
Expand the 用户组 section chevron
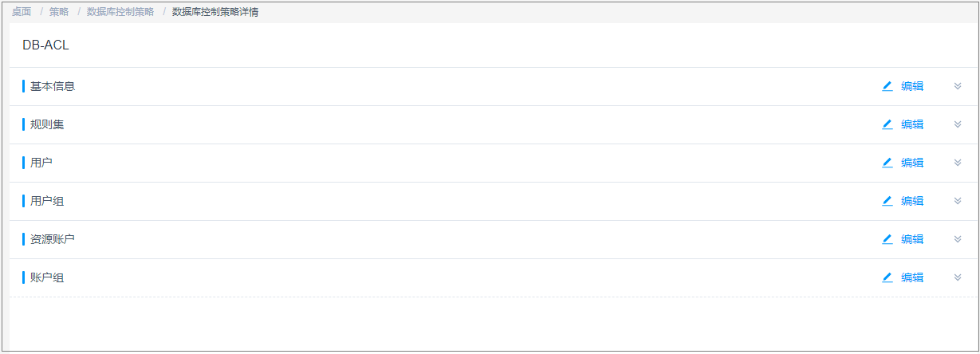point(958,201)
